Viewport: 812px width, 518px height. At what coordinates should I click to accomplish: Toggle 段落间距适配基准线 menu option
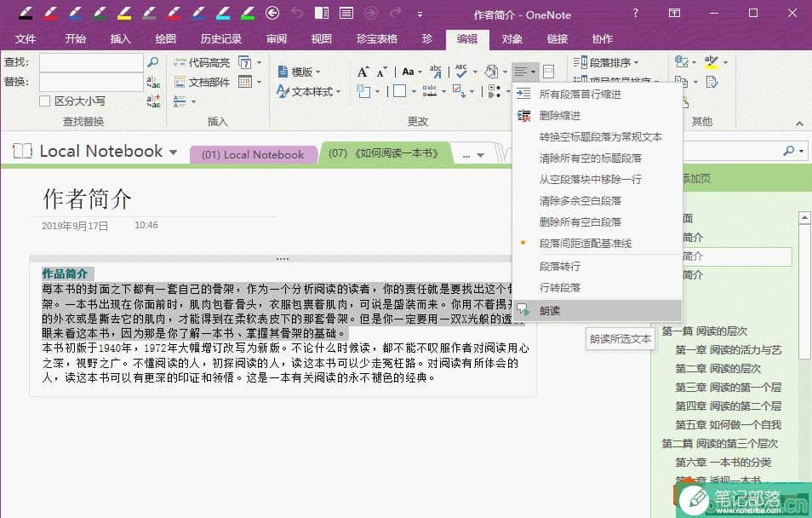pyautogui.click(x=598, y=243)
